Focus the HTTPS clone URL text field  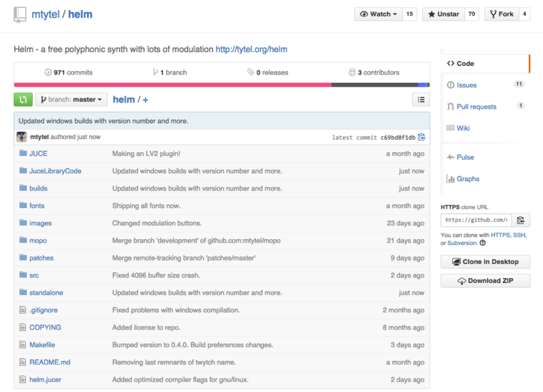tap(476, 220)
